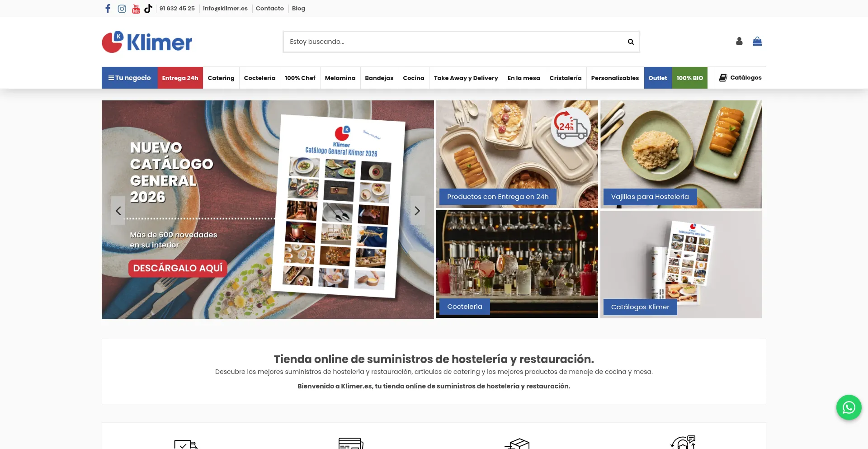Viewport: 868px width, 449px height.
Task: Open the Outlet section
Action: 658,78
